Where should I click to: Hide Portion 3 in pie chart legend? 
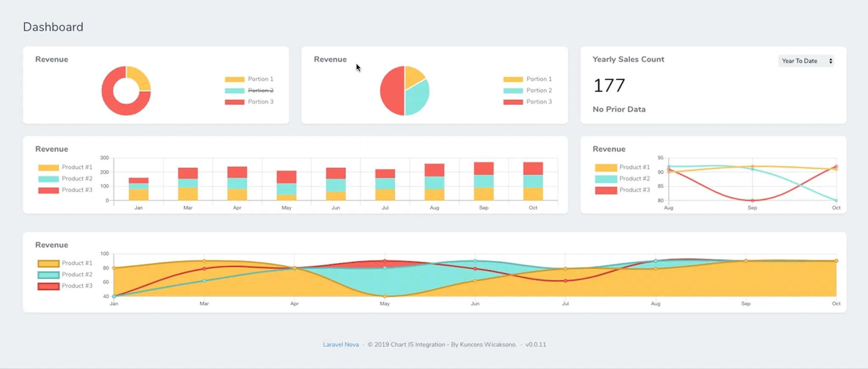pos(528,102)
